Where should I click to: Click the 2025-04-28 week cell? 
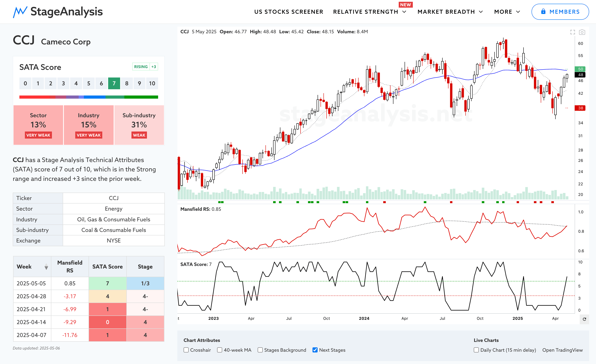pos(32,296)
